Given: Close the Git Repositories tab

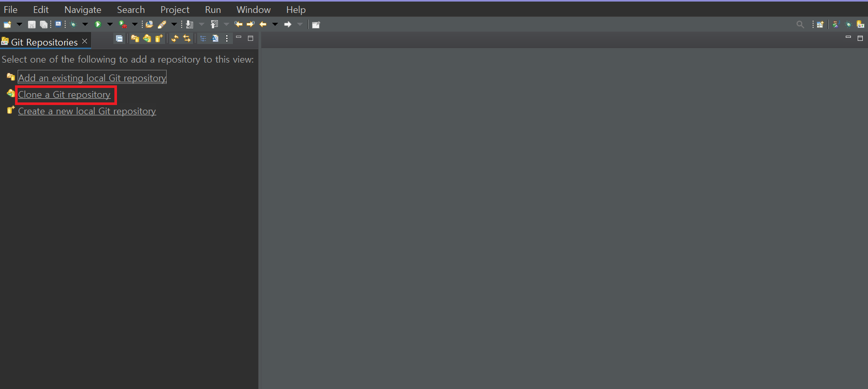Looking at the screenshot, I should 84,41.
